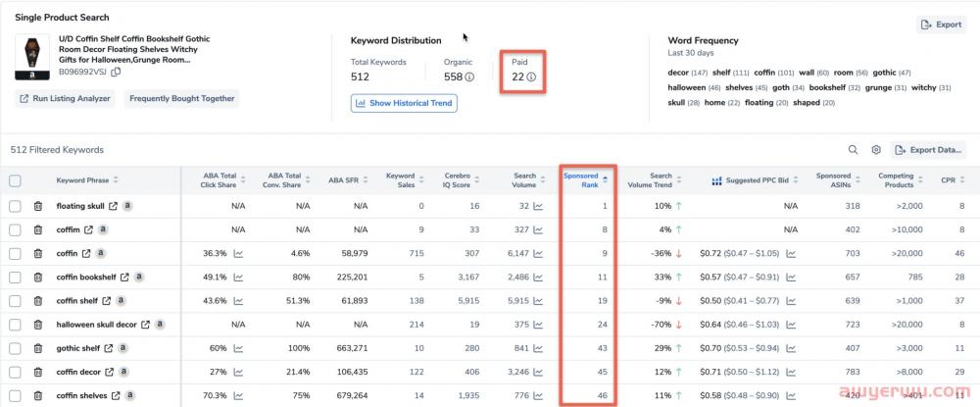Click the product thumbnail image
Viewport: 980px width, 407px height.
32,57
